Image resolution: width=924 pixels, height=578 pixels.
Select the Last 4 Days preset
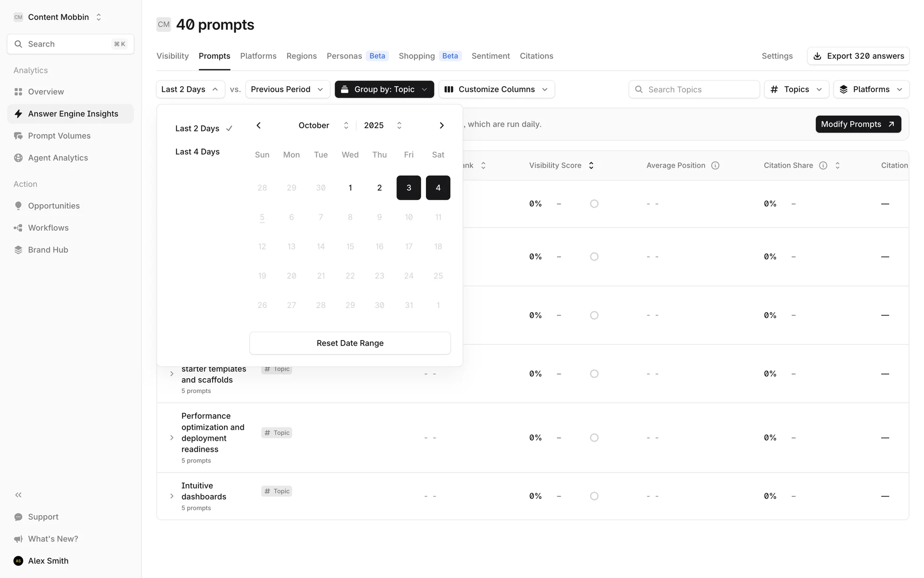197,152
